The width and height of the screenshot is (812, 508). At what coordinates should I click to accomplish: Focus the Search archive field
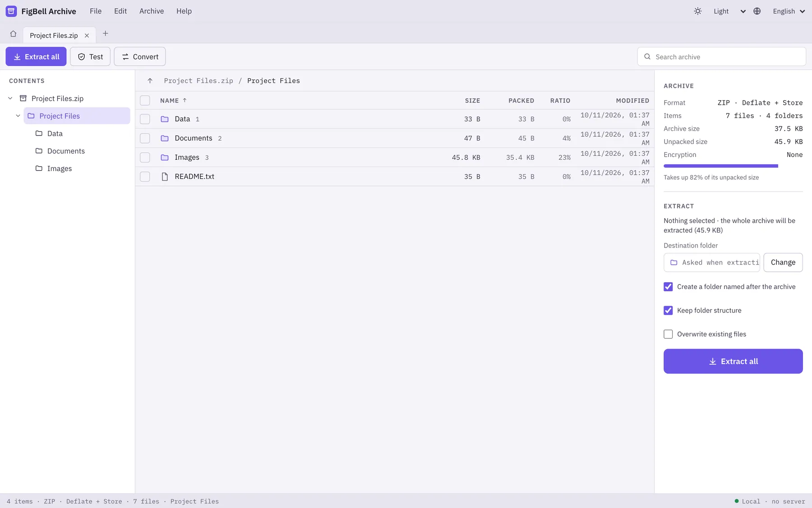pyautogui.click(x=722, y=57)
